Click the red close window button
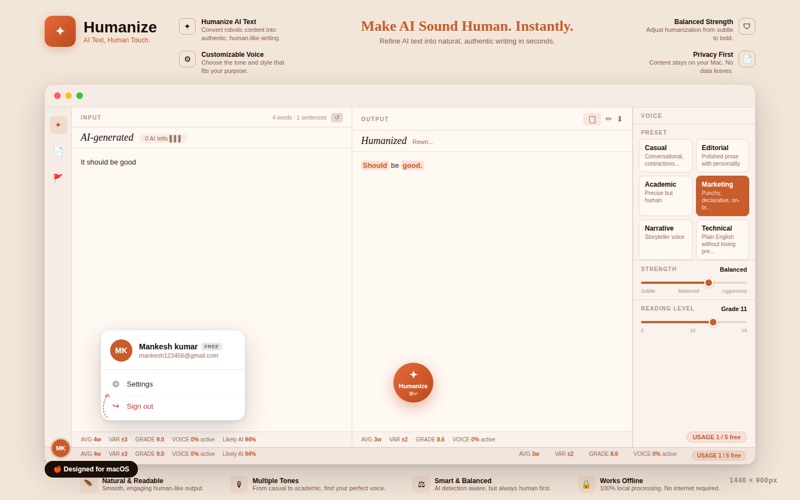The width and height of the screenshot is (800, 500). [57, 95]
